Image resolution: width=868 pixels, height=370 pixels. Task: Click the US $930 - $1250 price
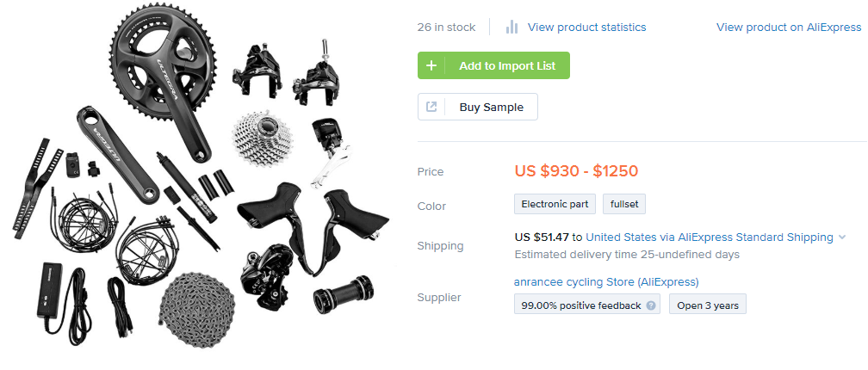[x=576, y=170]
